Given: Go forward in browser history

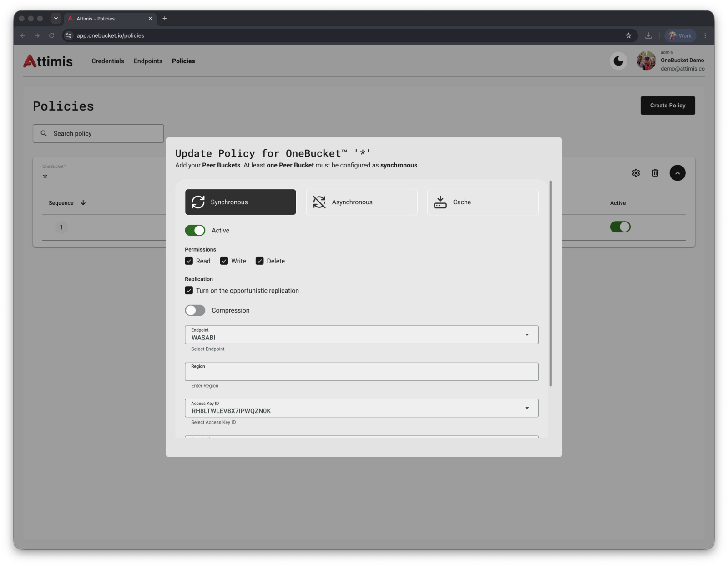Looking at the screenshot, I should 37,35.
